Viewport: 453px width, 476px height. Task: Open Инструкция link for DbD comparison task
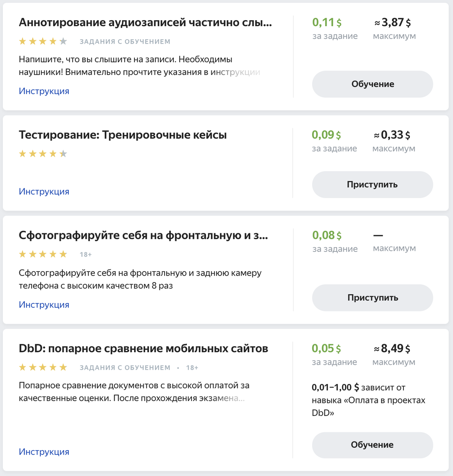coord(44,452)
